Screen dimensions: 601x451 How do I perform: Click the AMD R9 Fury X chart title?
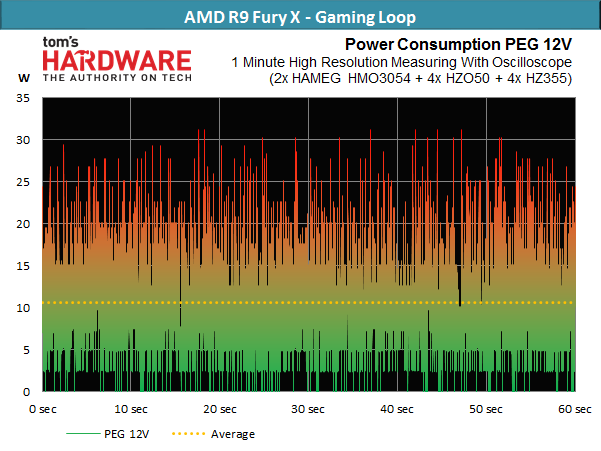pos(300,17)
